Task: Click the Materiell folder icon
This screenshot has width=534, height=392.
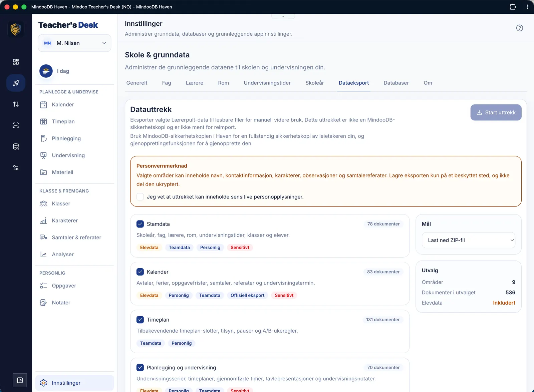Action: pyautogui.click(x=43, y=172)
